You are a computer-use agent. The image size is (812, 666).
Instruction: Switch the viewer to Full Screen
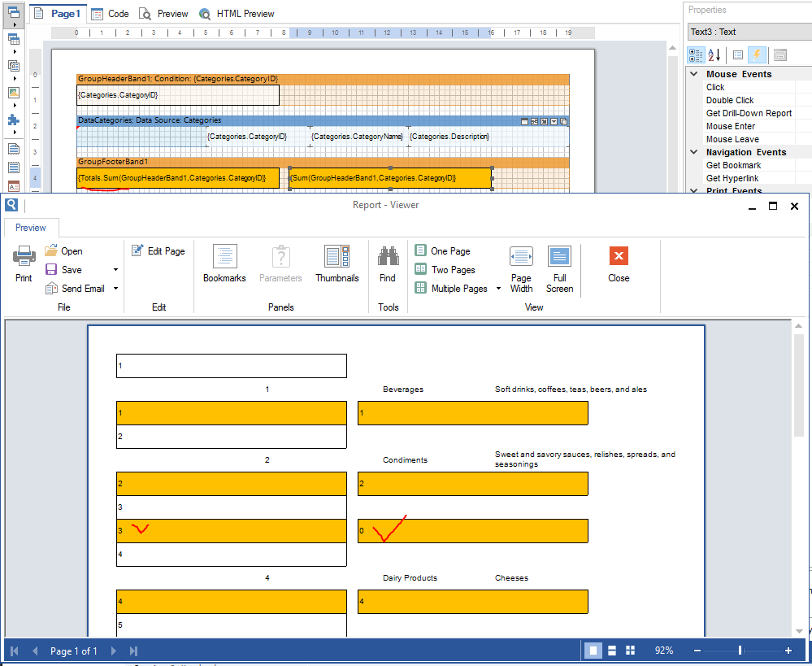coord(560,269)
